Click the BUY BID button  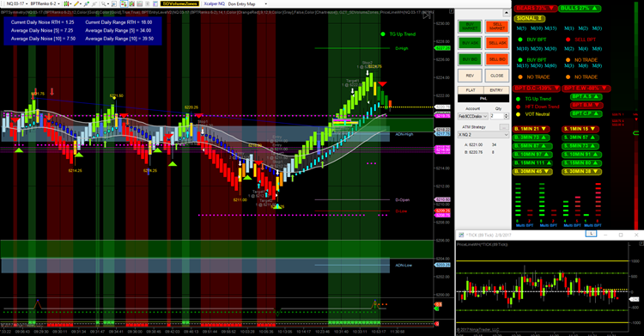[470, 59]
